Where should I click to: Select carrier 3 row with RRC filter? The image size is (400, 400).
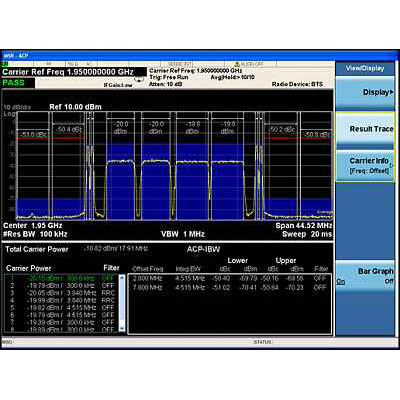(x=61, y=293)
